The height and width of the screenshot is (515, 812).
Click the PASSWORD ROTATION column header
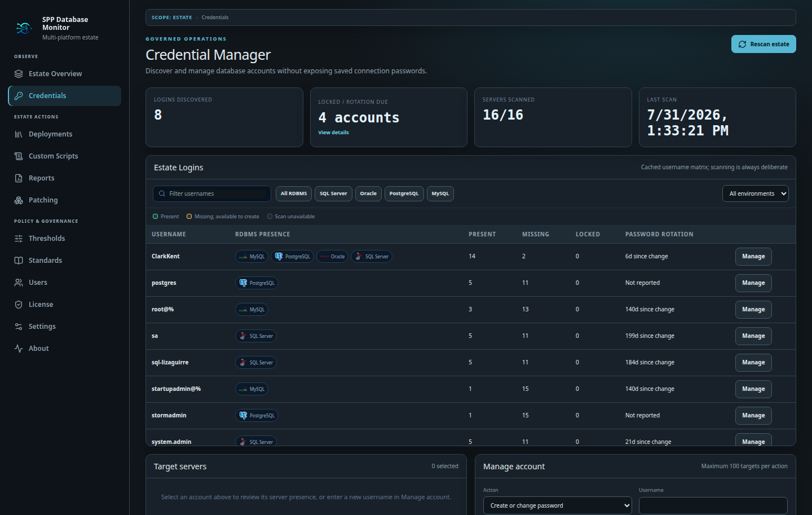(659, 234)
